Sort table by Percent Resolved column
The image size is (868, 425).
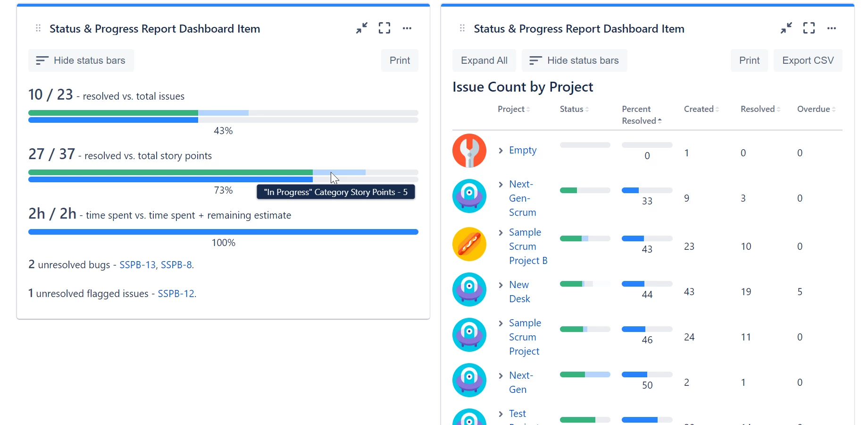point(641,115)
